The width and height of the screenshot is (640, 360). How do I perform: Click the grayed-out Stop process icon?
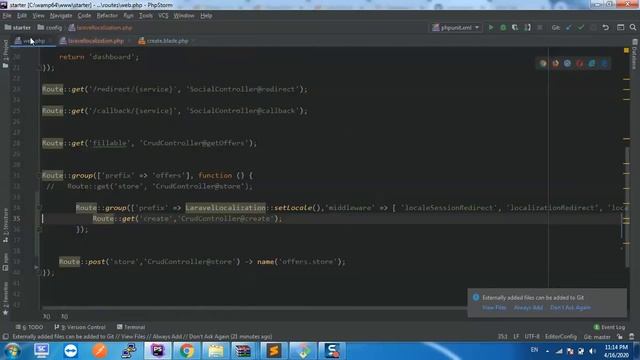540,27
